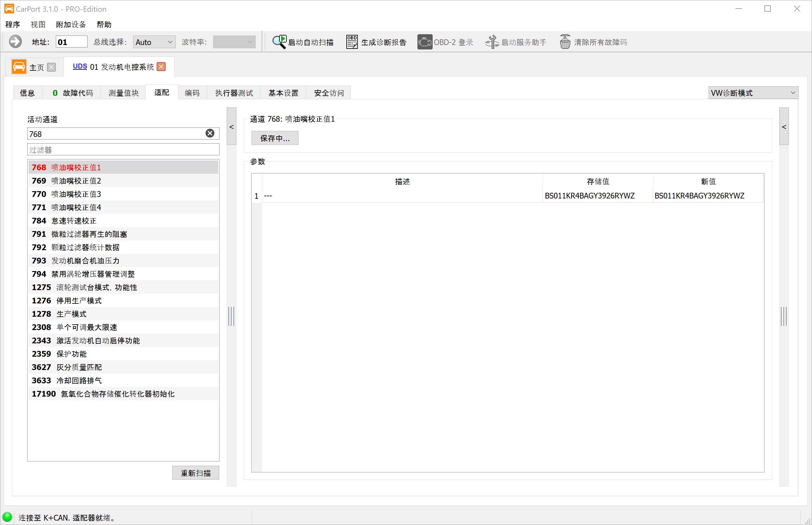
Task: Open the 帮助 menu
Action: [104, 24]
